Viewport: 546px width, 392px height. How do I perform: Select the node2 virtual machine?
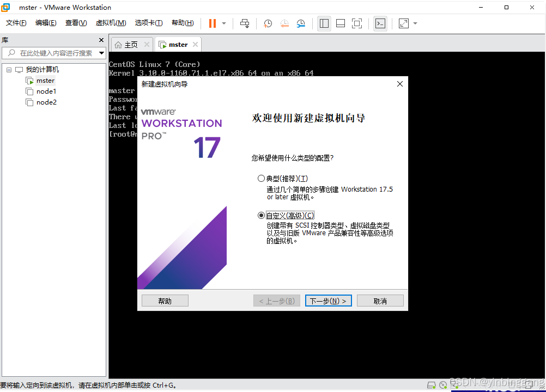[46, 102]
